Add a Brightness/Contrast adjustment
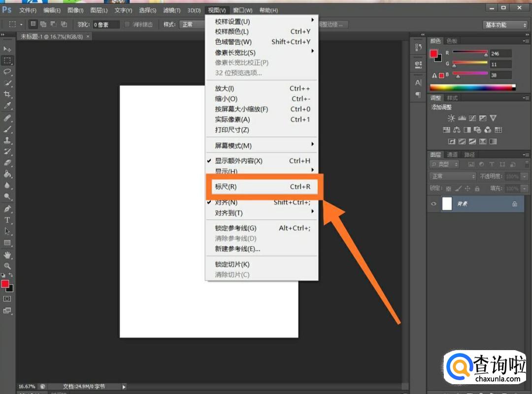Screen dimensions: 532x394 pyautogui.click(x=451, y=118)
